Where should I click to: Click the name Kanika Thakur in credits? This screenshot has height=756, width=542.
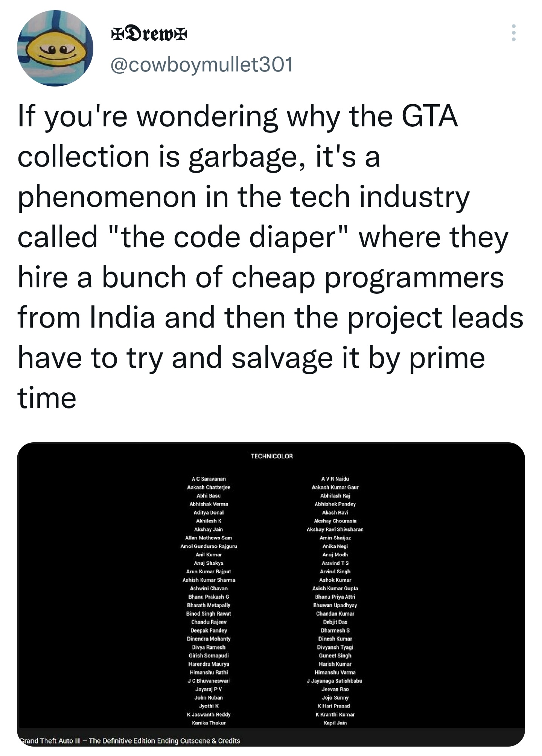coord(209,723)
